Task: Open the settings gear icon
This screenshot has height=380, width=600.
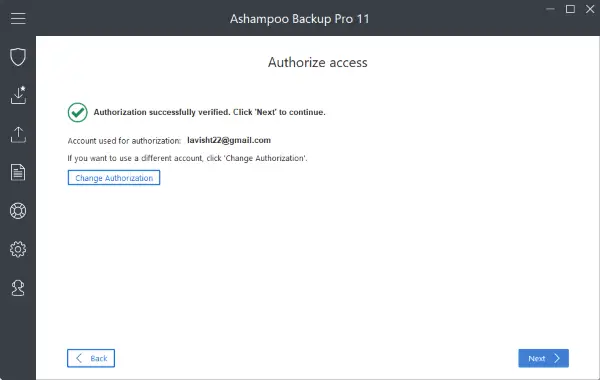Action: (18, 249)
